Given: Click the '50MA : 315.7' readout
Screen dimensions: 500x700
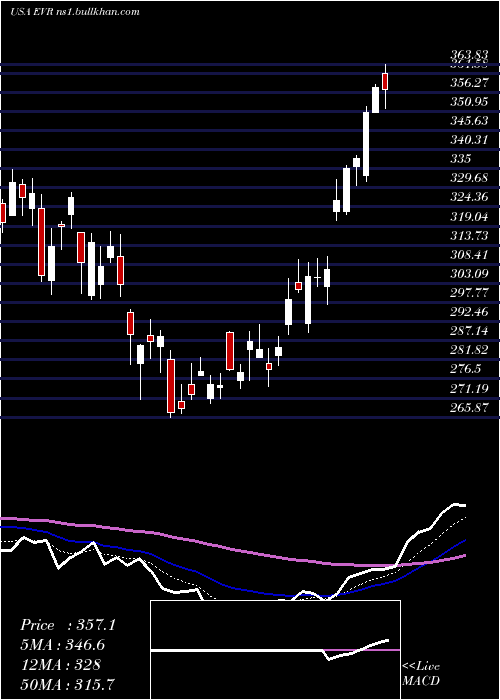Looking at the screenshot, I should pyautogui.click(x=67, y=684).
